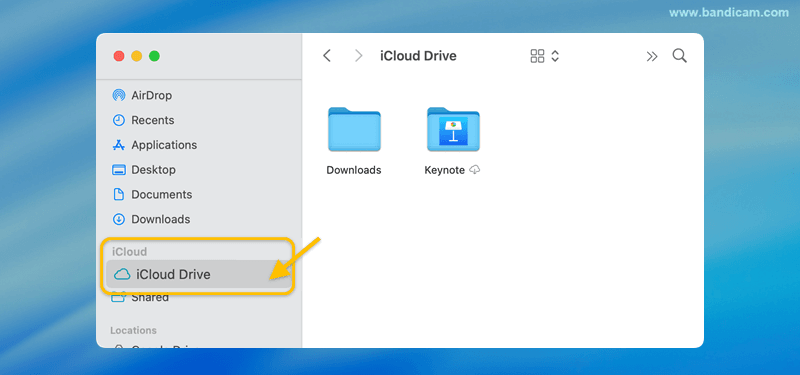Select the Keynote folder icon
This screenshot has height=375, width=800.
(453, 129)
